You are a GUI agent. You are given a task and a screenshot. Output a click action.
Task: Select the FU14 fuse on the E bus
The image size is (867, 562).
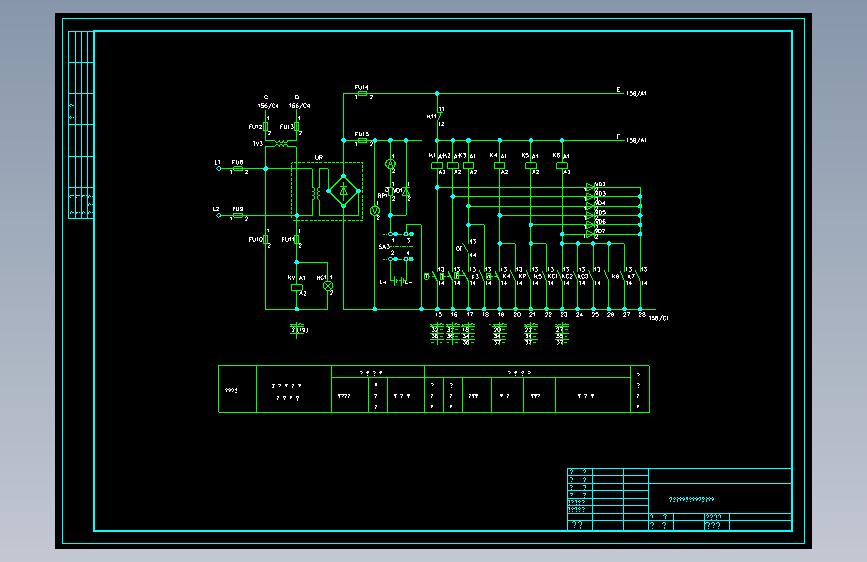point(362,93)
